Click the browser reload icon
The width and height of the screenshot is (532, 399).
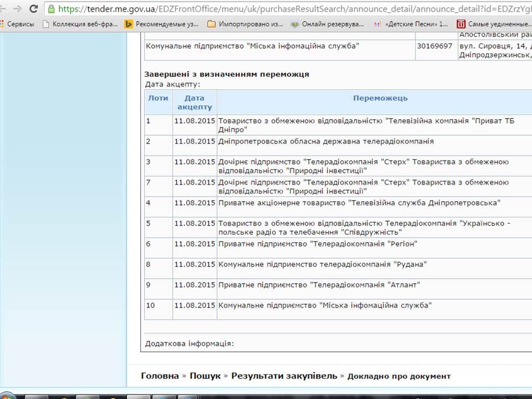point(34,9)
